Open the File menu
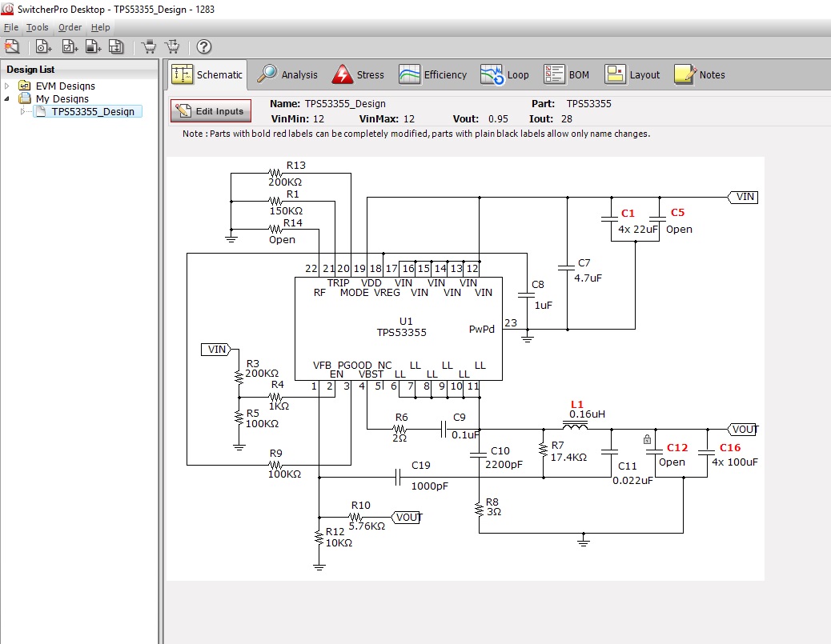Viewport: 831px width, 644px height. (10, 27)
